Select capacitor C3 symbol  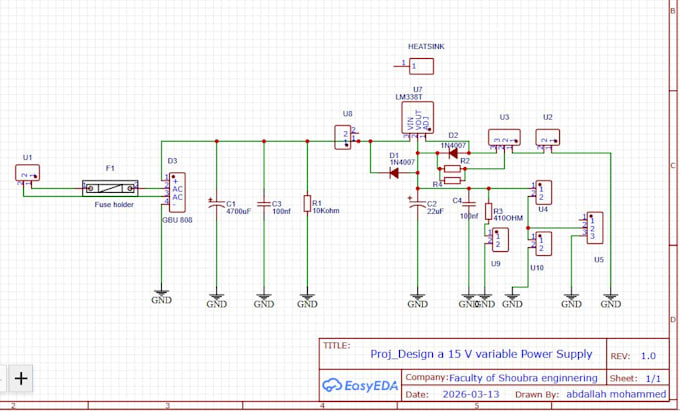tap(264, 204)
